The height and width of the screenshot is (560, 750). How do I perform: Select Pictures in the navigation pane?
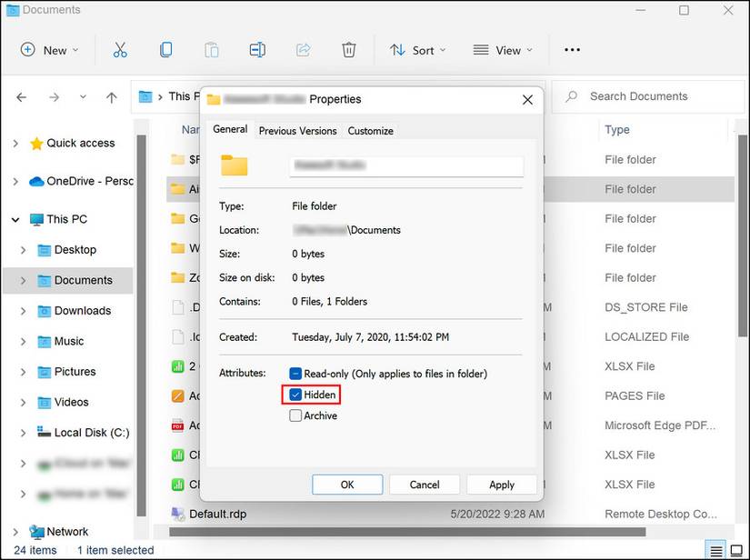coord(75,372)
